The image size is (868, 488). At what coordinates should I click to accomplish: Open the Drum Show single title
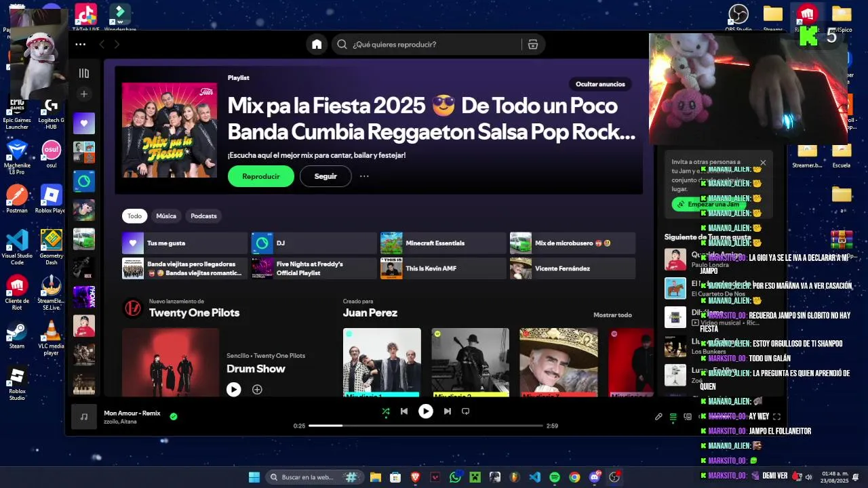coord(256,369)
